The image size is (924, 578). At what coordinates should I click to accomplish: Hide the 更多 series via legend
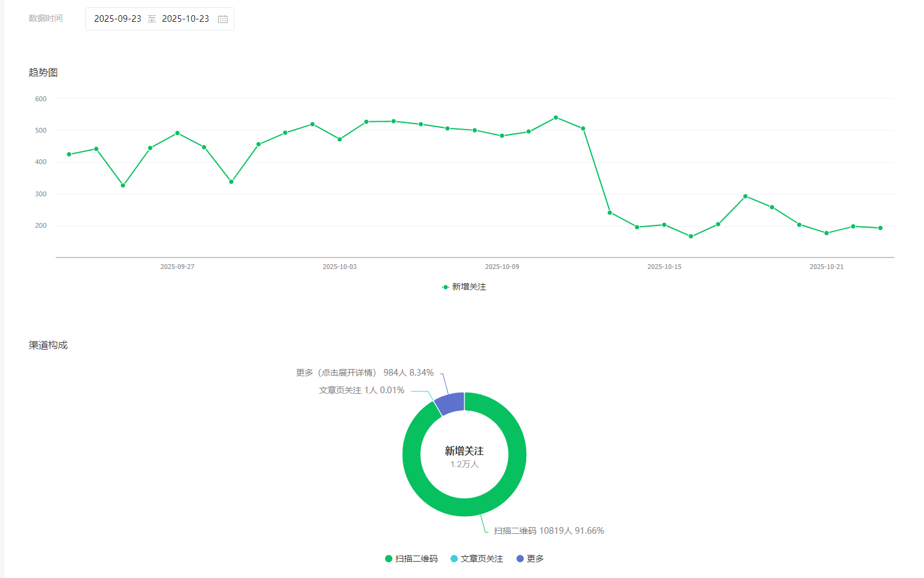[x=530, y=559]
